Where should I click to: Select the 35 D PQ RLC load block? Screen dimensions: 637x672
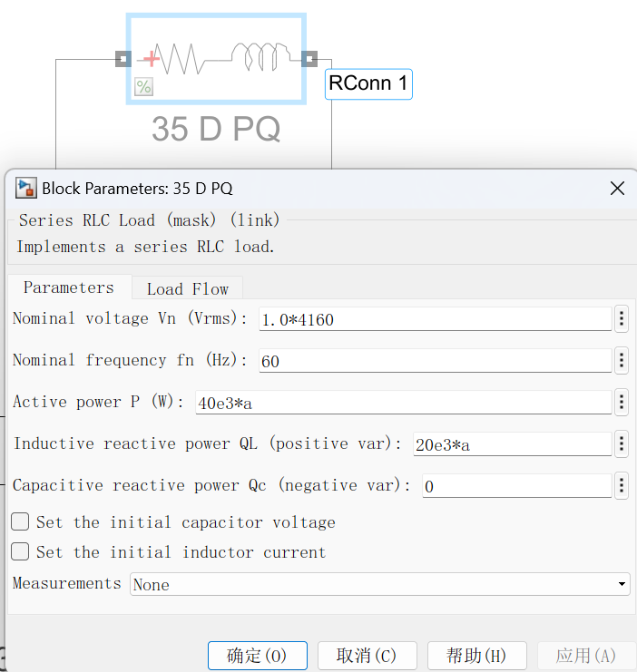coord(216,59)
